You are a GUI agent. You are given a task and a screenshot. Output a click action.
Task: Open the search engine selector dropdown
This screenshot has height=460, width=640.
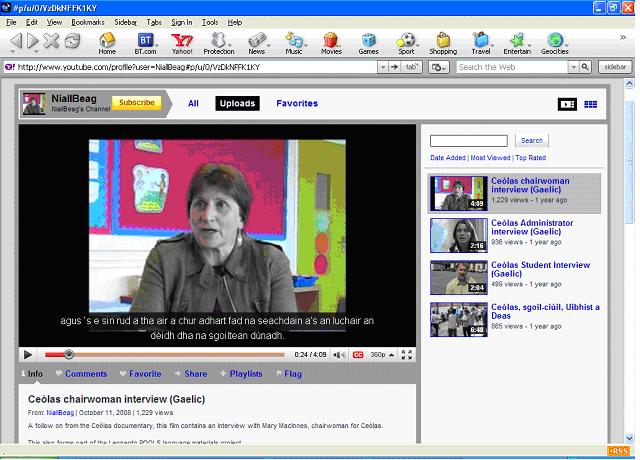[x=439, y=67]
